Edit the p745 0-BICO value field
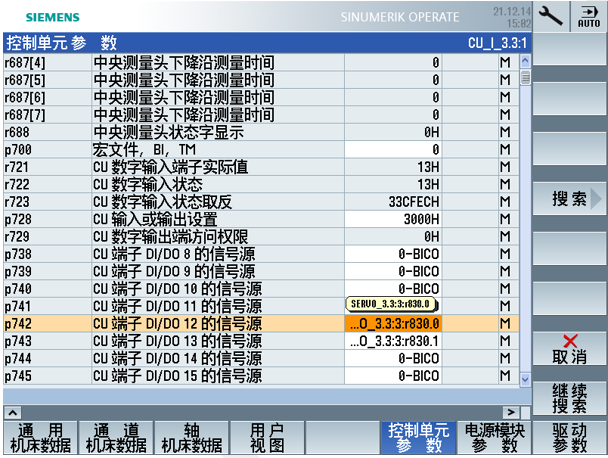 coord(393,376)
